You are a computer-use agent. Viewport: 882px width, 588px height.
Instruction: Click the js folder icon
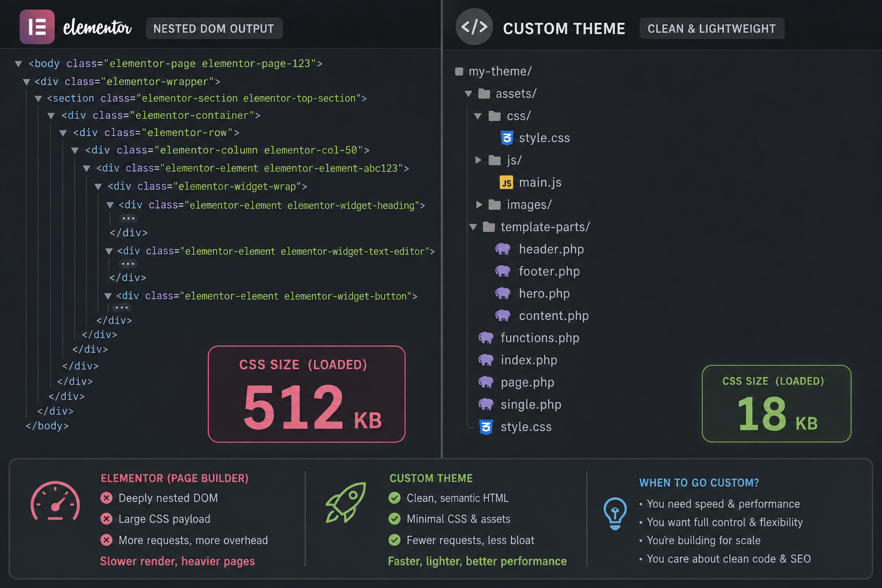coord(494,160)
